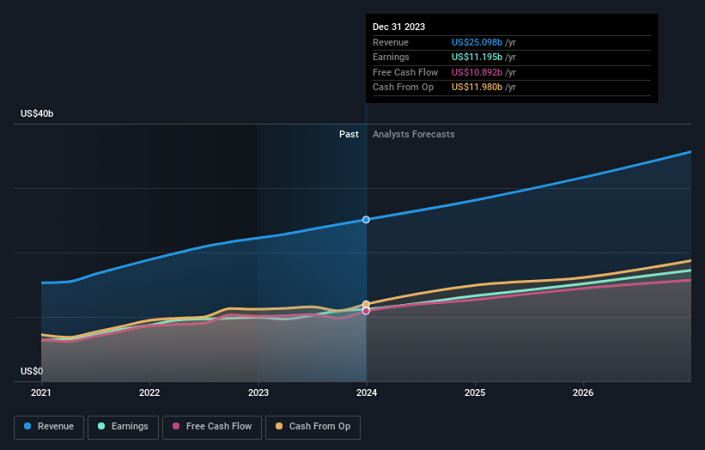Click the 2026 x-axis year label

[583, 393]
